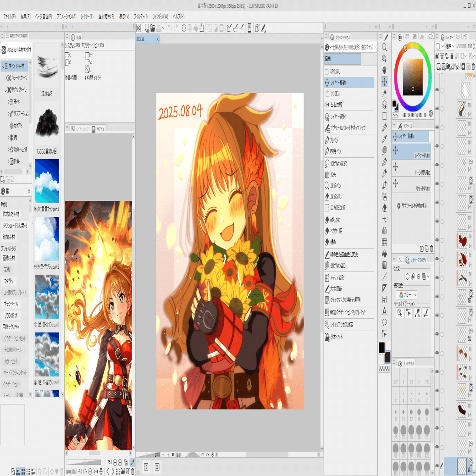Click the CLIP STUDIO launch icon in toolbar
The image size is (476, 476).
click(x=139, y=28)
